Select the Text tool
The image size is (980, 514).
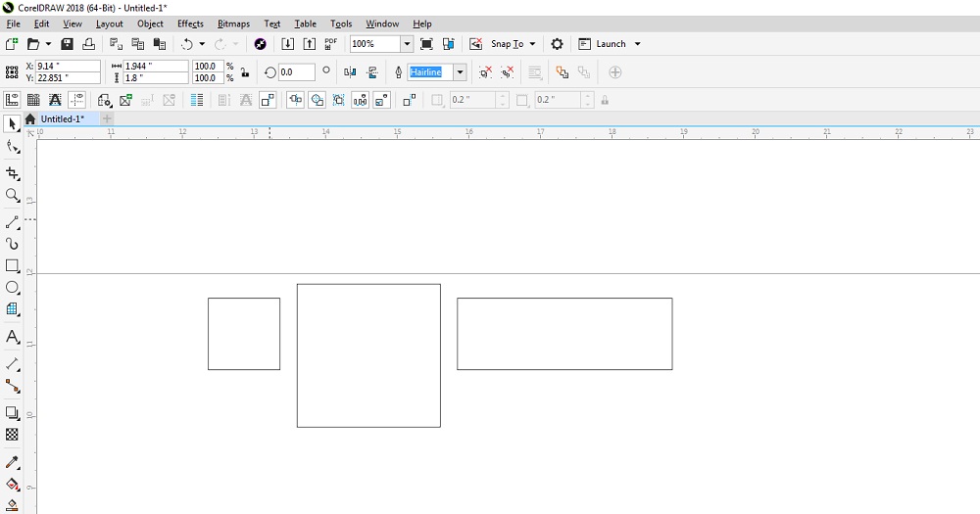tap(12, 337)
